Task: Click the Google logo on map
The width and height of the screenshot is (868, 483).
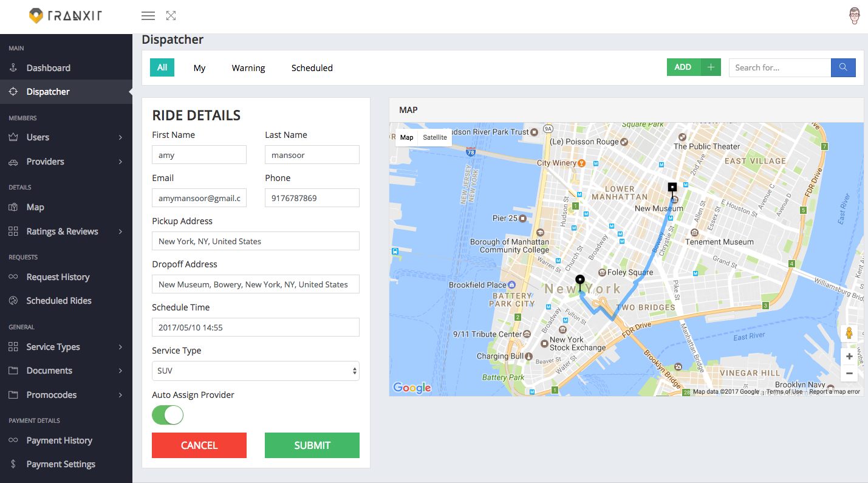Action: [x=412, y=388]
